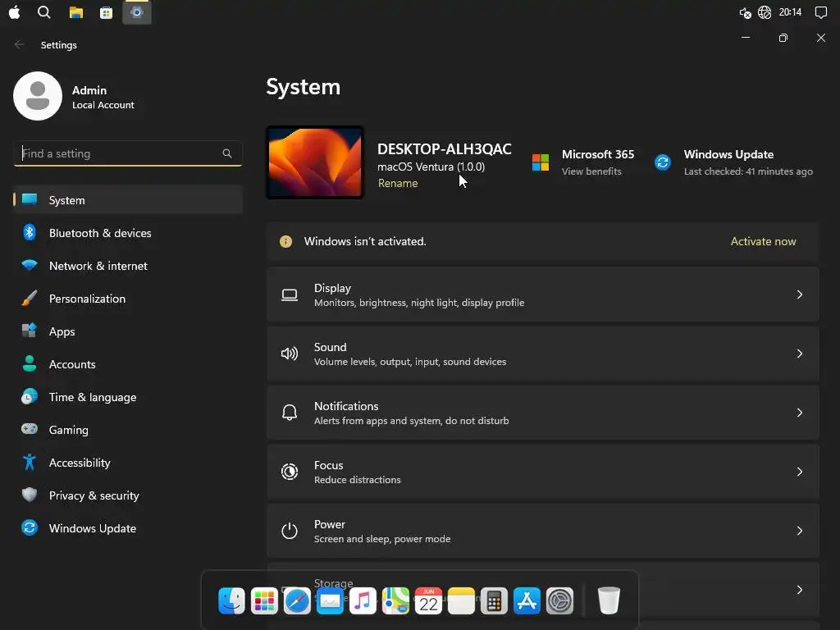Screen dimensions: 840x630
Task: Click the Notifications bell icon
Action: pyautogui.click(x=290, y=413)
